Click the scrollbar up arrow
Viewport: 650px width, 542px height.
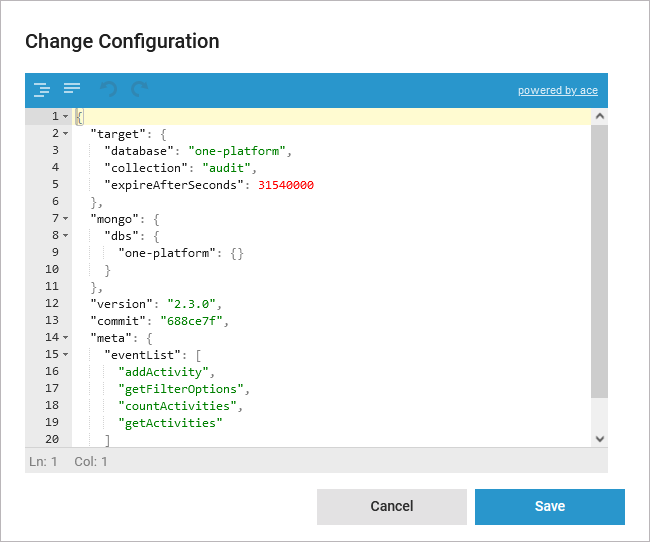point(599,115)
